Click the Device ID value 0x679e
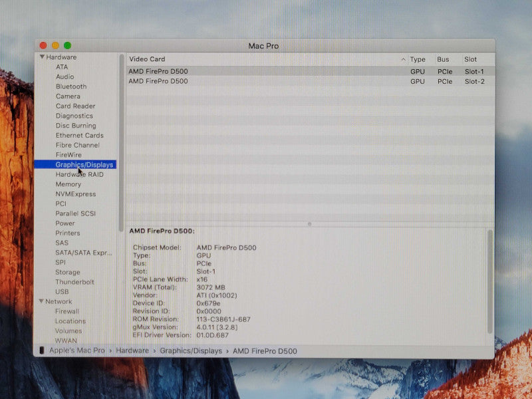The width and height of the screenshot is (532, 399). (208, 303)
